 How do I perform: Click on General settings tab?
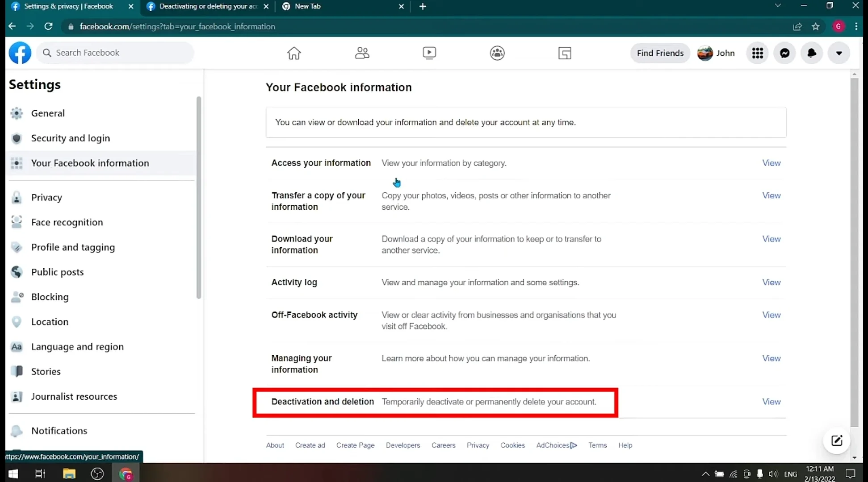48,113
